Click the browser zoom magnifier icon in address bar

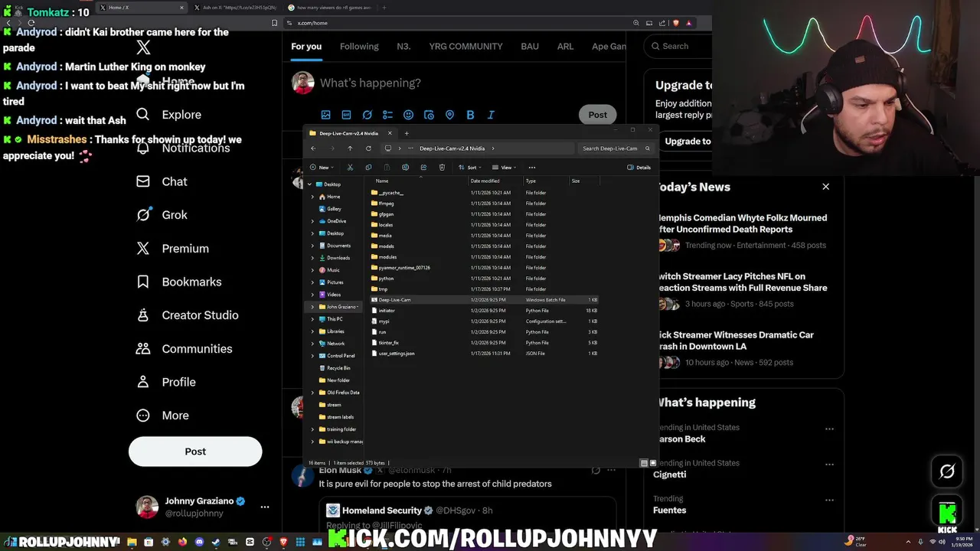(635, 23)
